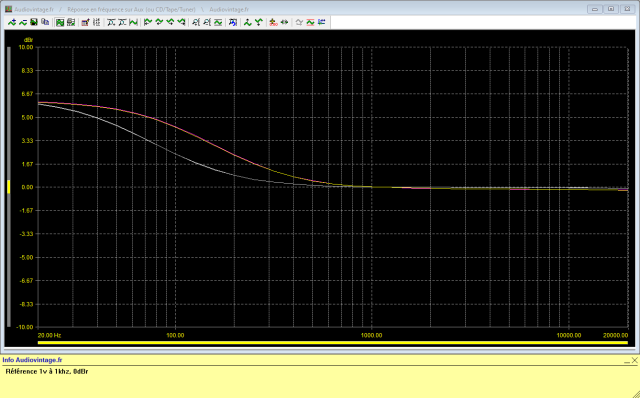Image resolution: width=640 pixels, height=398 pixels.
Task: Click the 20.00 Hz axis start label
Action: click(49, 335)
